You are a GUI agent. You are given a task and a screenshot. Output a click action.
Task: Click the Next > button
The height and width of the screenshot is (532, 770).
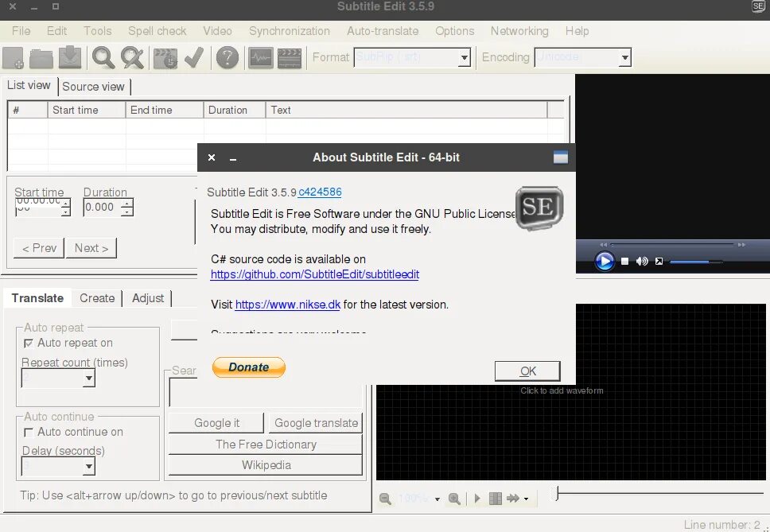(91, 248)
